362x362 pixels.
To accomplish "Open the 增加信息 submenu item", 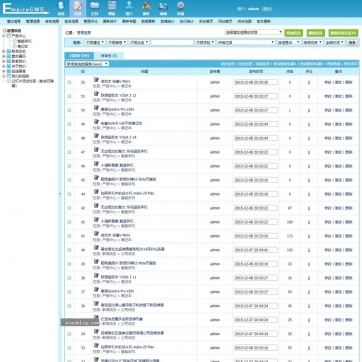I will pos(14,21).
